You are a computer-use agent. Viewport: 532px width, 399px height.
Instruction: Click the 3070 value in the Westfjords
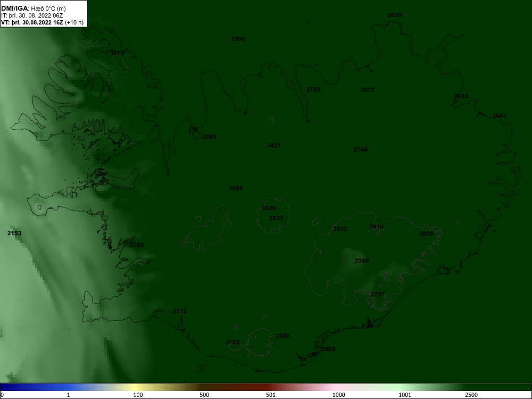pyautogui.click(x=117, y=53)
